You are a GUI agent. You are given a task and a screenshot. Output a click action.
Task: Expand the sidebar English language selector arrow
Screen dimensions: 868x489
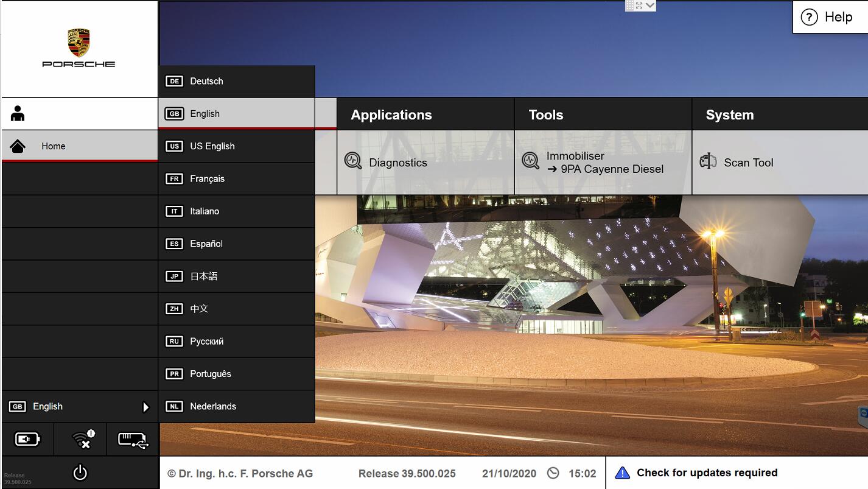tap(145, 407)
